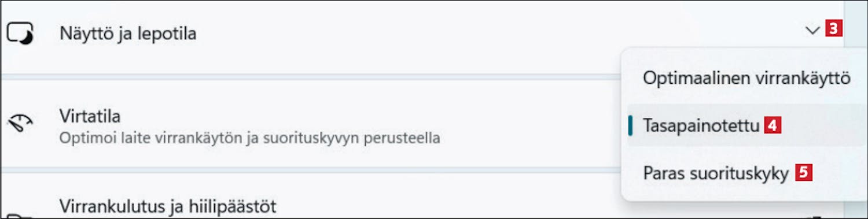
Task: Click the Virtatila speedometer gauge icon
Action: (20, 123)
